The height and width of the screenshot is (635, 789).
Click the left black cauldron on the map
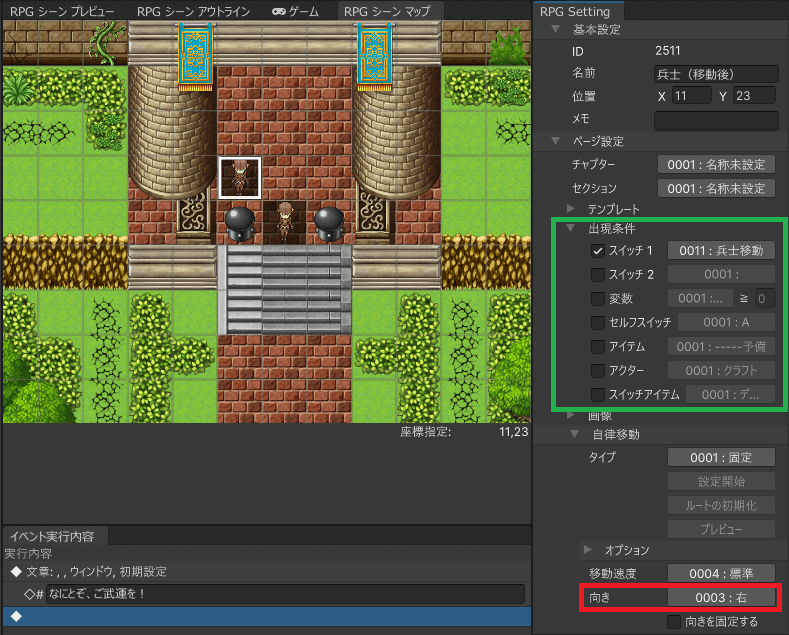pos(240,221)
